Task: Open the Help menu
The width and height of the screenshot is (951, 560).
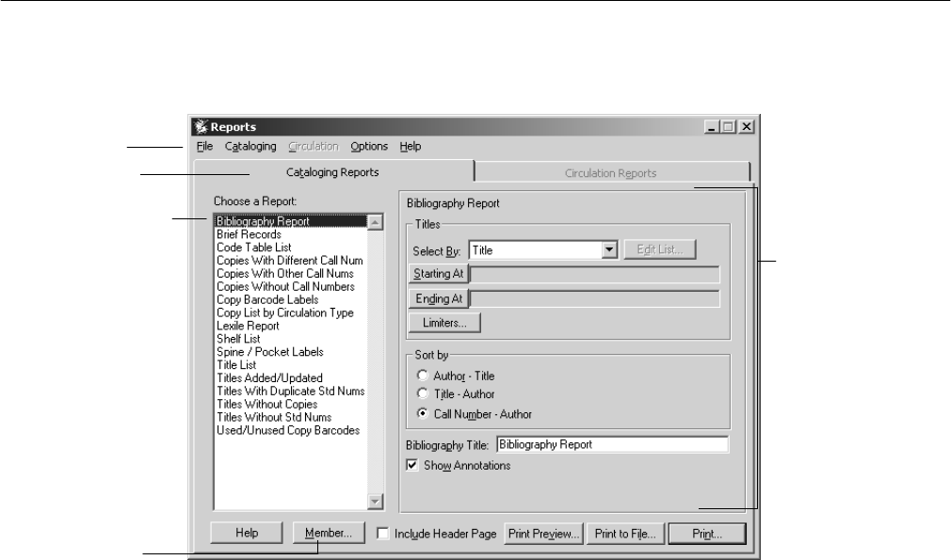Action: pyautogui.click(x=410, y=146)
